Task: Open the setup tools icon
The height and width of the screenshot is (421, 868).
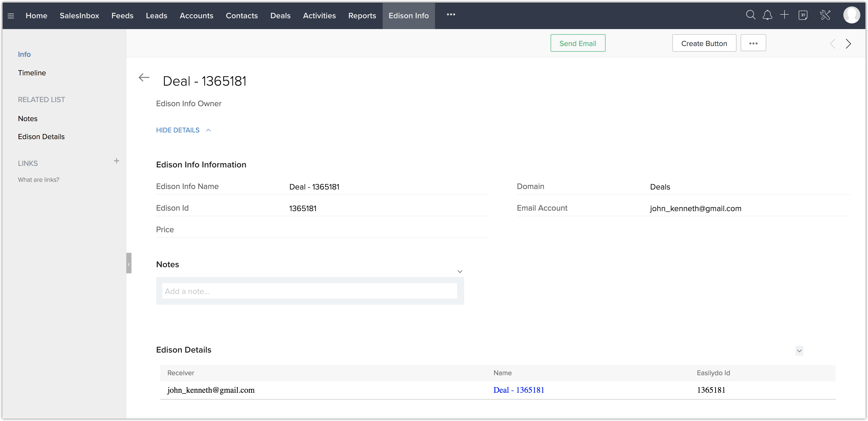Action: point(825,15)
